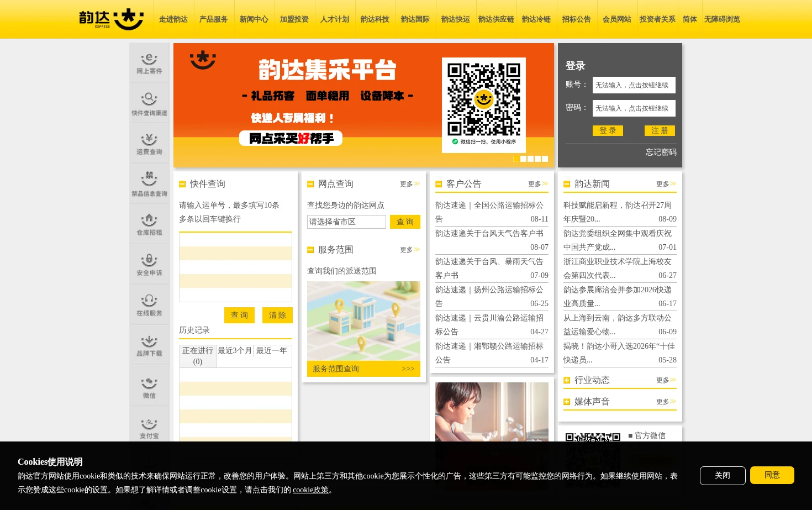Open 新闻中心 menu
The width and height of the screenshot is (812, 510).
click(x=254, y=19)
